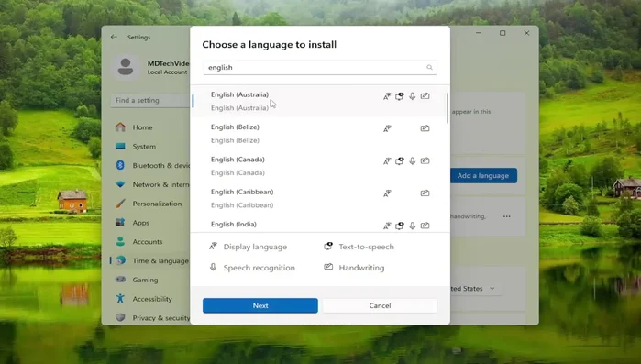Image resolution: width=641 pixels, height=364 pixels.
Task: Click display language icon on English (Belize) row
Action: tap(387, 128)
